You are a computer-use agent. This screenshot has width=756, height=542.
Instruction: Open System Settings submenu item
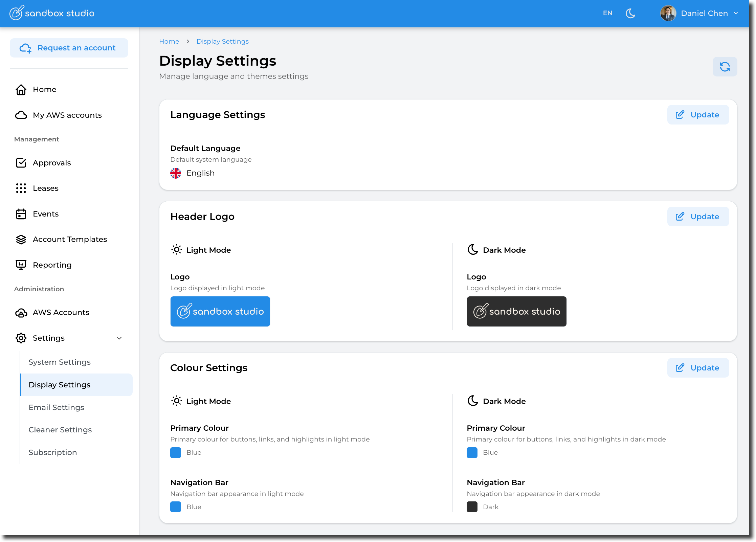pos(60,362)
